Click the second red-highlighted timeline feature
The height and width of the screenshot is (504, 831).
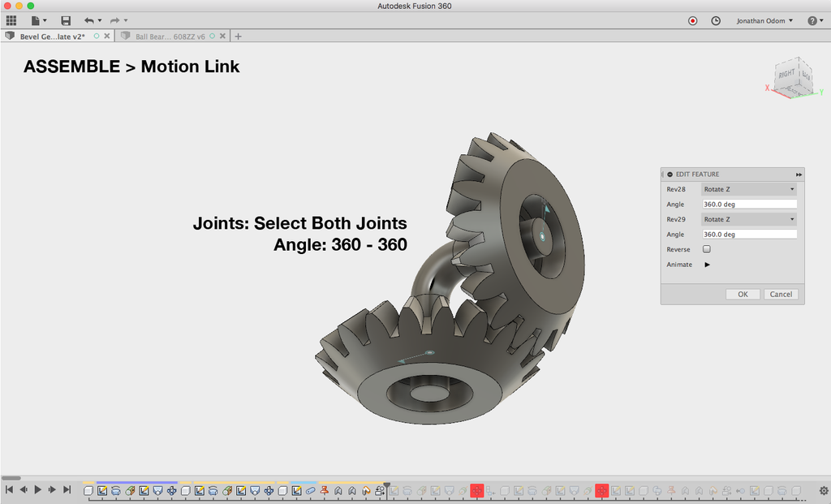click(601, 491)
